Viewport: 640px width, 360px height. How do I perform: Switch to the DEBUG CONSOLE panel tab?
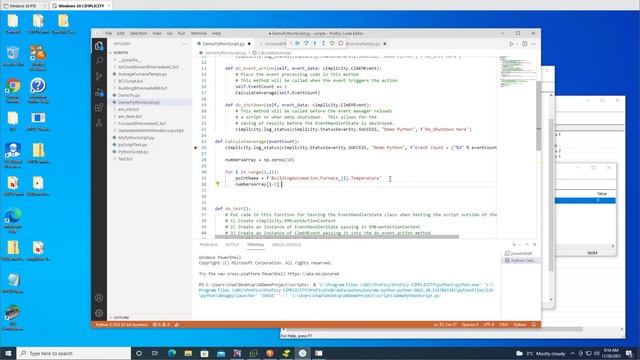coord(287,244)
